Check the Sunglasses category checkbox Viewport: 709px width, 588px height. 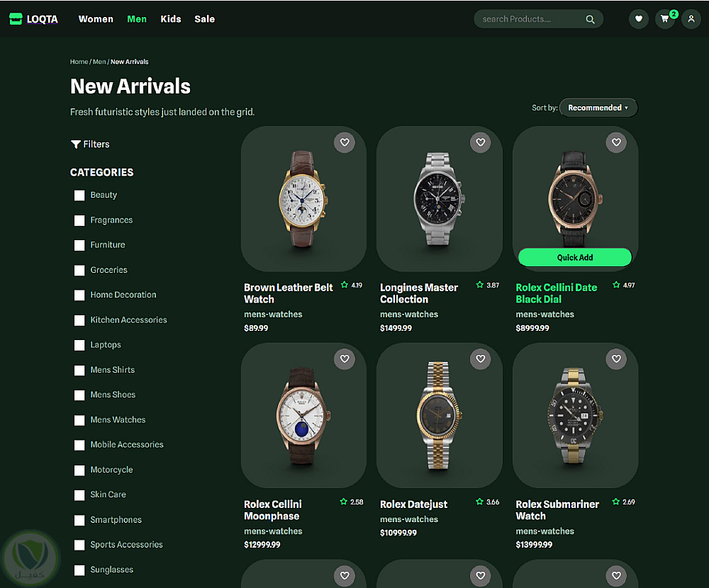tap(79, 570)
